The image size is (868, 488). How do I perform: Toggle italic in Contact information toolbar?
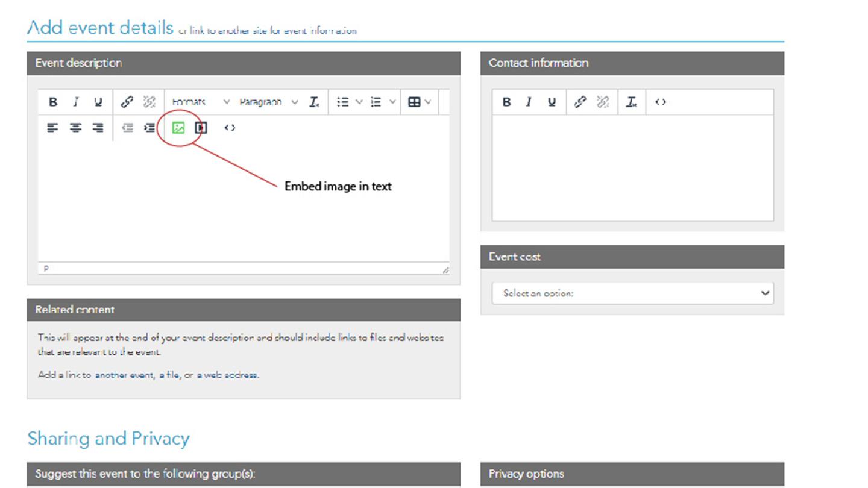[529, 102]
